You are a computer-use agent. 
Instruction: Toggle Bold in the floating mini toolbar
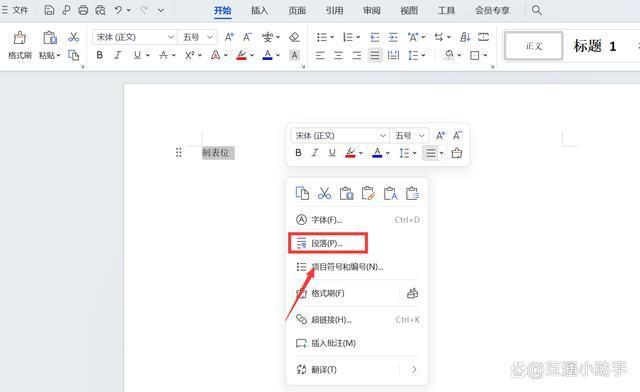[x=298, y=153]
